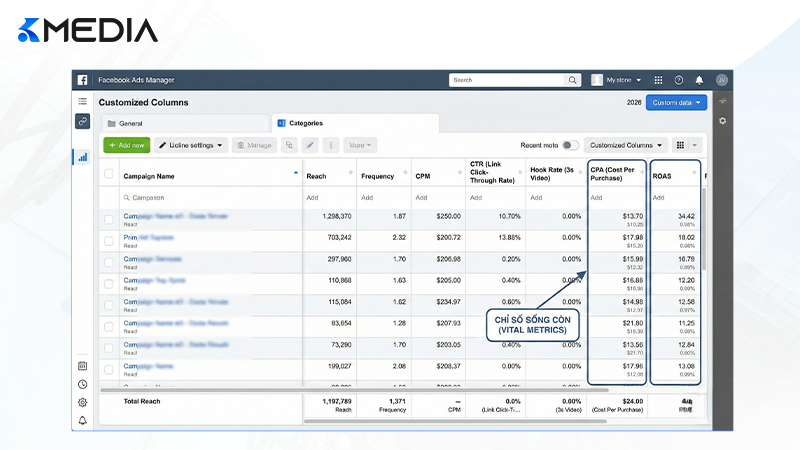
Task: Check the select-all checkbox in header row
Action: click(x=109, y=173)
